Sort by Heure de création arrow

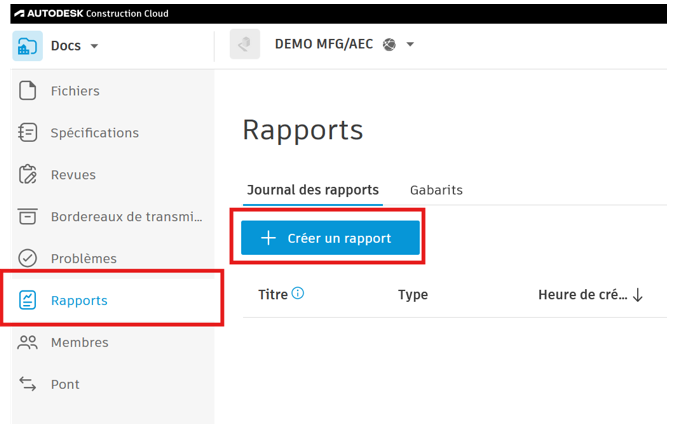[637, 295]
